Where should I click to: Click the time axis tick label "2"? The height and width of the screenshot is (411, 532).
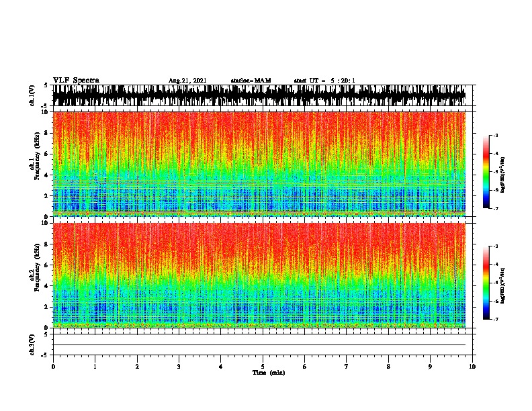(x=137, y=366)
